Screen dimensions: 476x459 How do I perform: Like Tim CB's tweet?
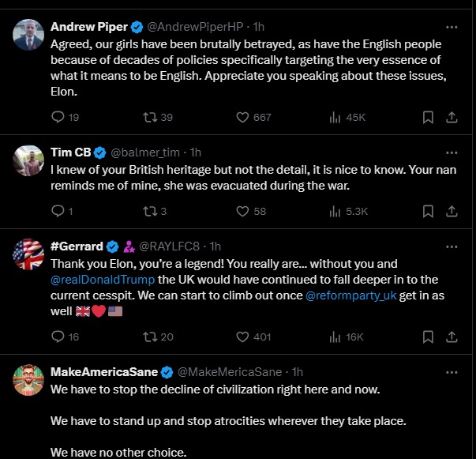(243, 211)
